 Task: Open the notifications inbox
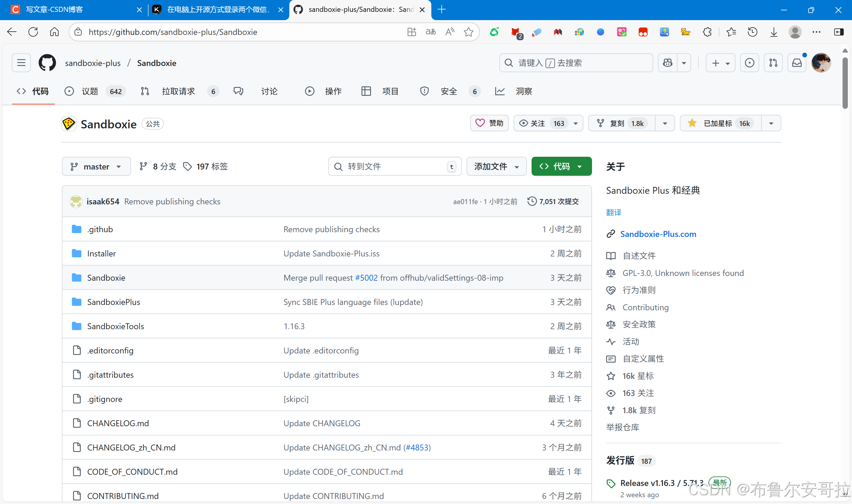[x=796, y=62]
